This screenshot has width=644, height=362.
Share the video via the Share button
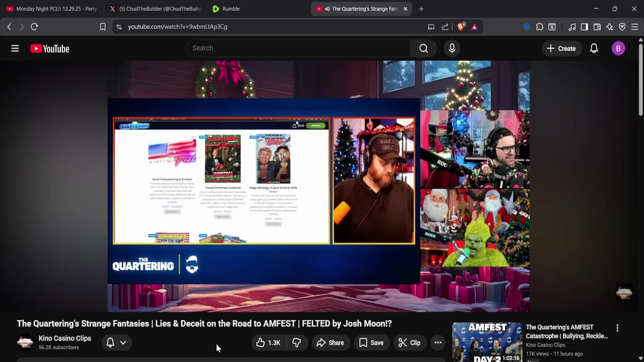point(330,343)
